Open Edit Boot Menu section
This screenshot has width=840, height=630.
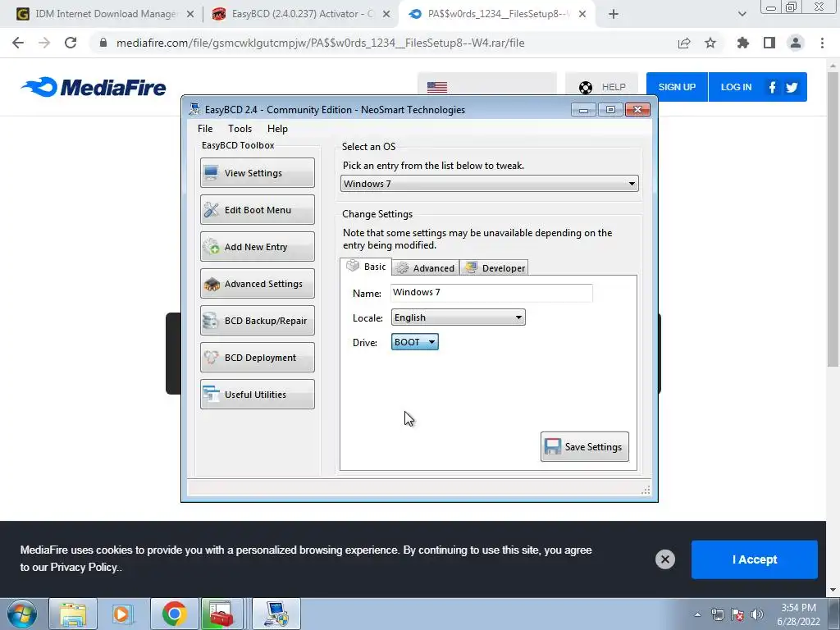tap(257, 209)
